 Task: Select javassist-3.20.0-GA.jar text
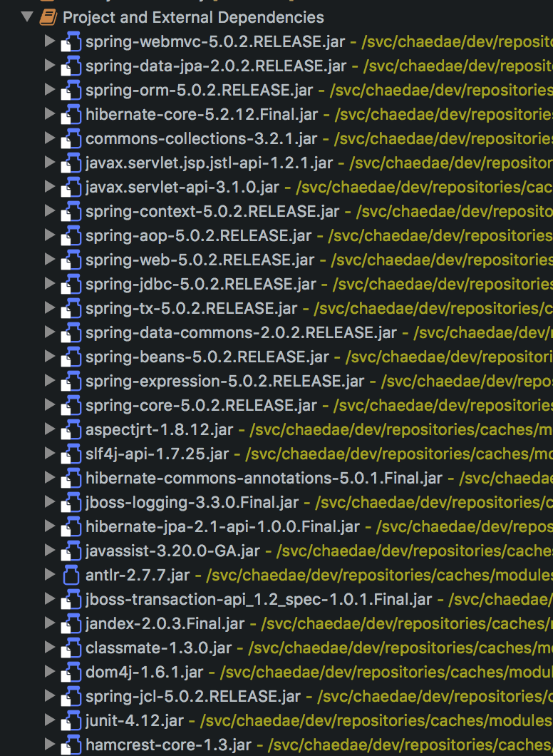coord(173,551)
